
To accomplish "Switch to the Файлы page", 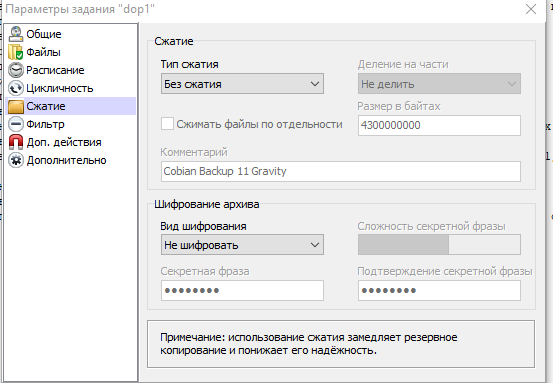I will [43, 52].
